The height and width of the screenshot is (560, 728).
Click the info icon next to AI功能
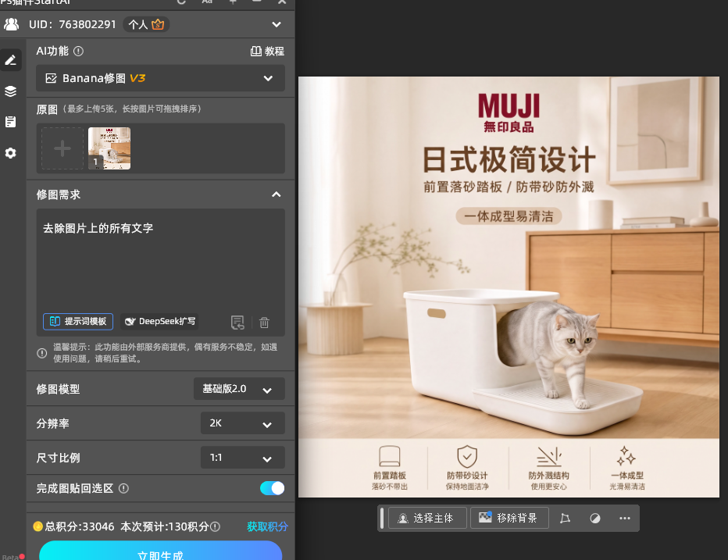[78, 51]
